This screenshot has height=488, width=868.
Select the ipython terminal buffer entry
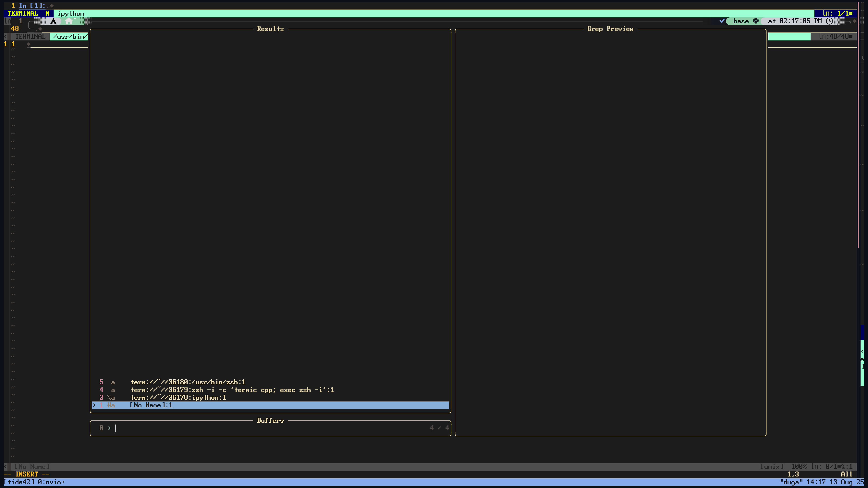coord(178,397)
